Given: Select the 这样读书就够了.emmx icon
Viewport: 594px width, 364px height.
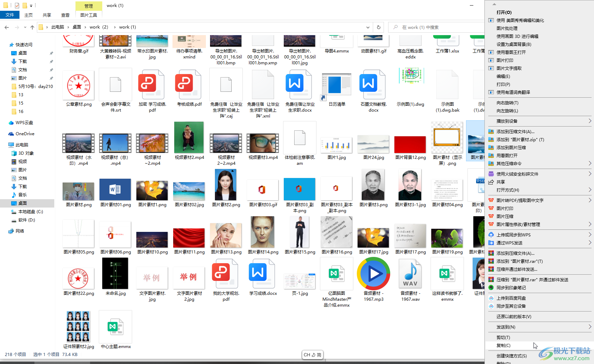Looking at the screenshot, I should pos(447,274).
